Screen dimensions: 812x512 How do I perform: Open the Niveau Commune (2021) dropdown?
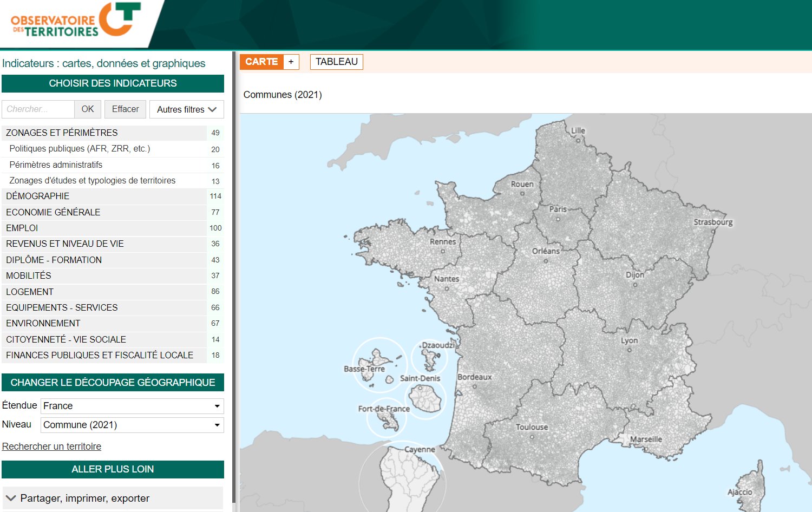click(132, 425)
